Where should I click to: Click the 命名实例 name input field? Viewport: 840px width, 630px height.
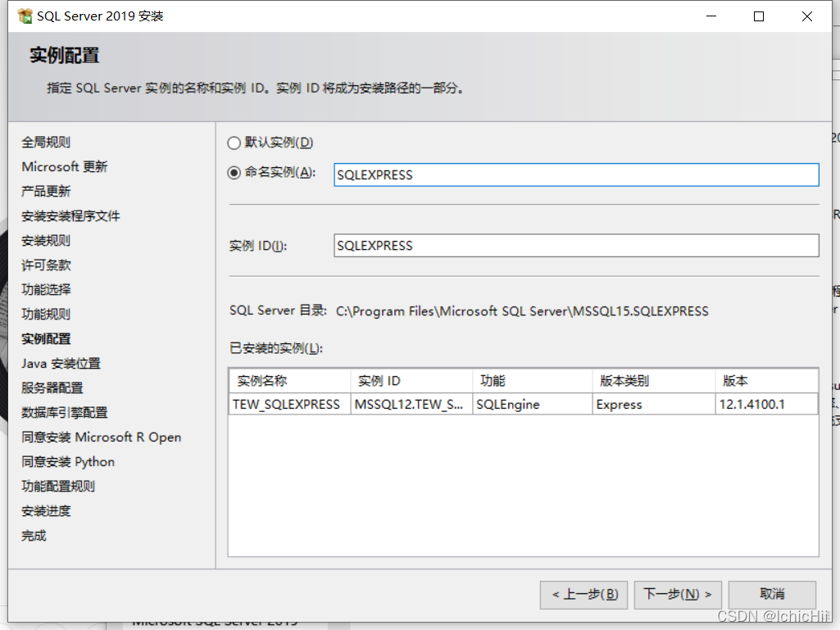(576, 175)
